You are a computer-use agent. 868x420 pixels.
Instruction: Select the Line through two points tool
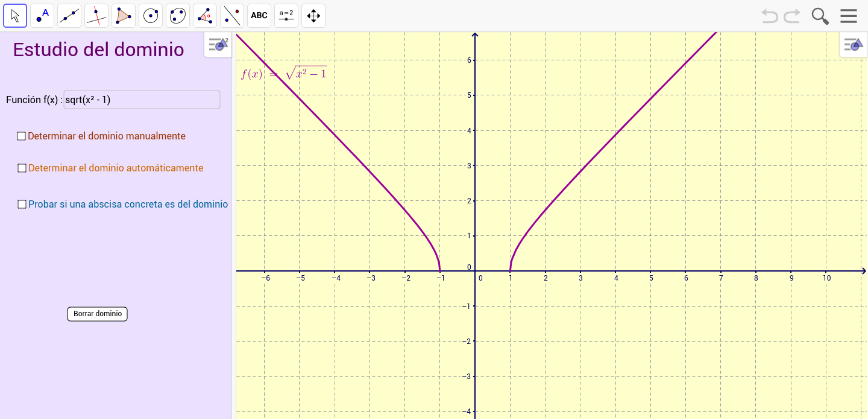69,16
